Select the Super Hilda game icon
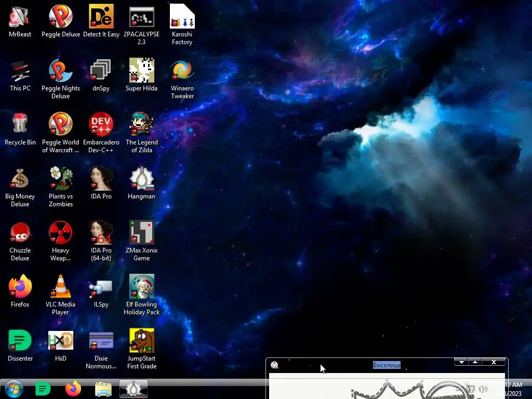532x399 pixels. tap(141, 75)
